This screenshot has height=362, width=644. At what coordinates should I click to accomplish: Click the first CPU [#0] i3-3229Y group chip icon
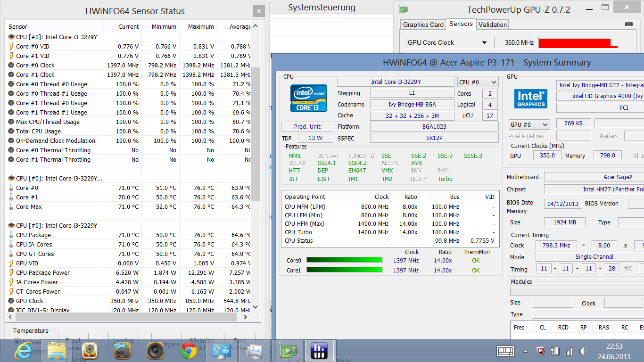point(11,37)
